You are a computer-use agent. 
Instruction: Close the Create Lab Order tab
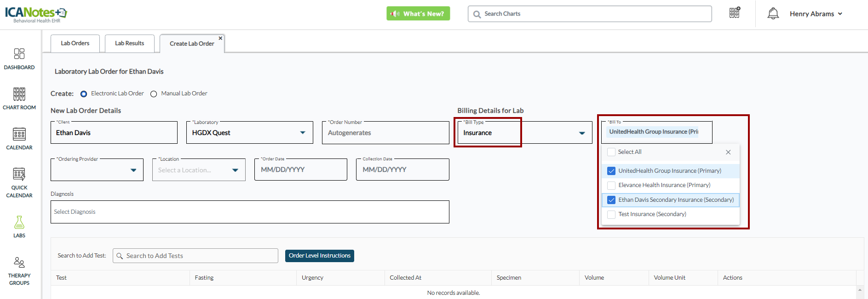(220, 38)
